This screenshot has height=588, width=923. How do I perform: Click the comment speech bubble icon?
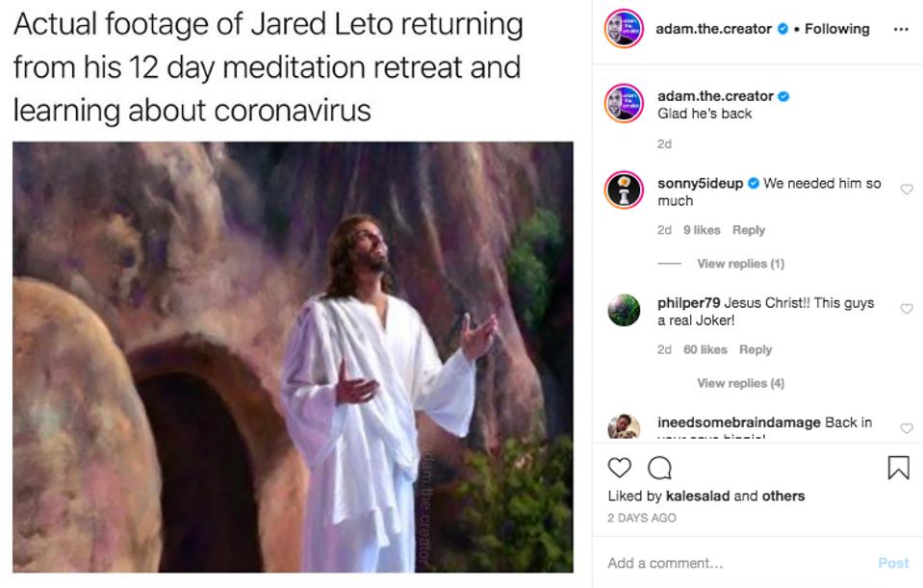[x=659, y=468]
